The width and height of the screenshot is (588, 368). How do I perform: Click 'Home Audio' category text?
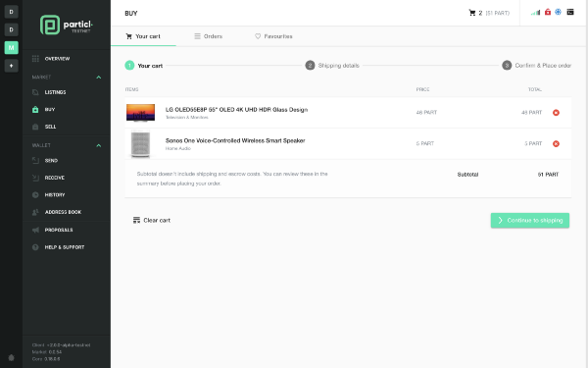pos(178,149)
